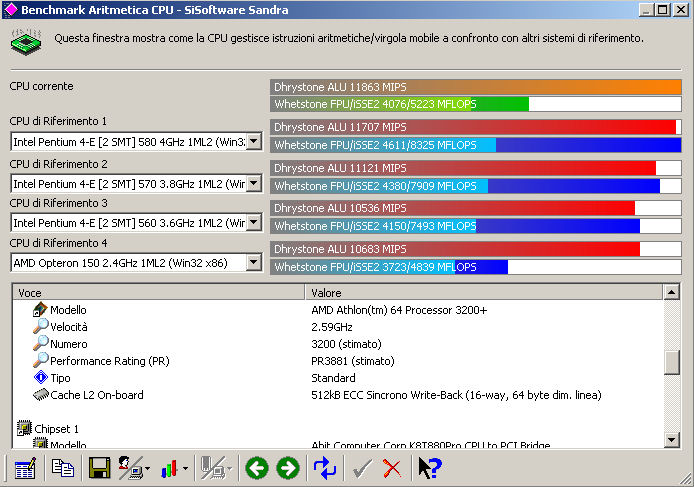
Task: Click the help cursor question mark icon
Action: point(429,468)
